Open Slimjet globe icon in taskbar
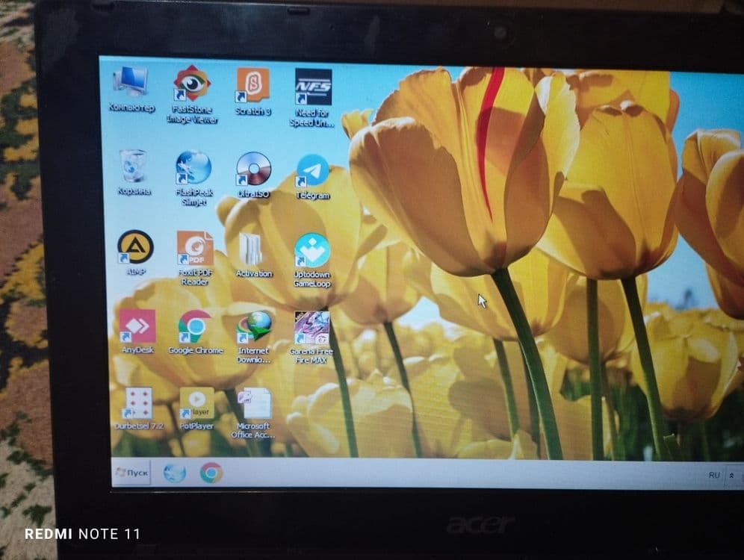Viewport: 744px width, 560px height. coord(175,473)
